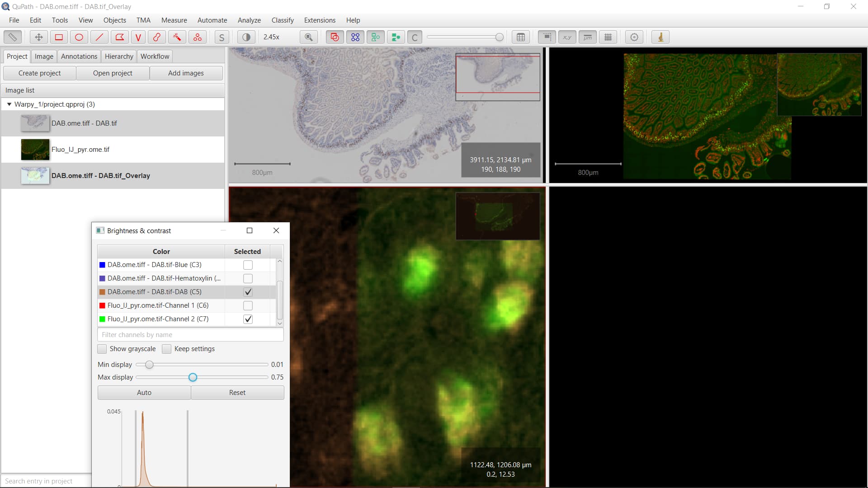Open the Brightness & contrast icon in toolbar
The width and height of the screenshot is (868, 488).
click(x=245, y=37)
